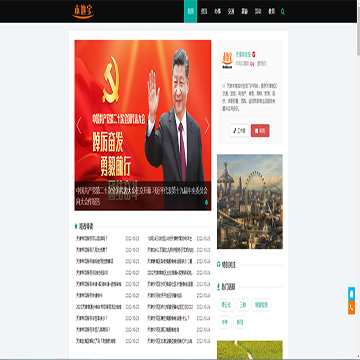The width and height of the screenshot is (360, 360).
Task: Open the caption headline overlaid on banner
Action: point(142,196)
